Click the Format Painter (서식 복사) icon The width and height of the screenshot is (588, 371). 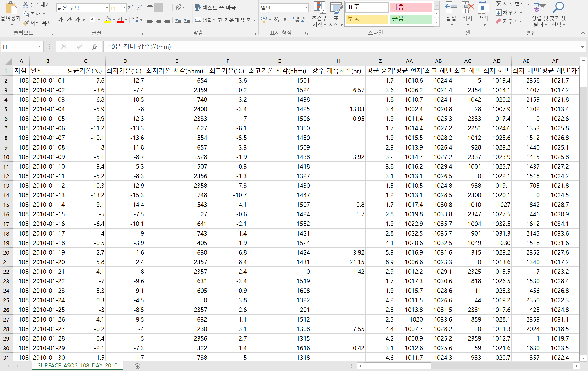[x=26, y=23]
